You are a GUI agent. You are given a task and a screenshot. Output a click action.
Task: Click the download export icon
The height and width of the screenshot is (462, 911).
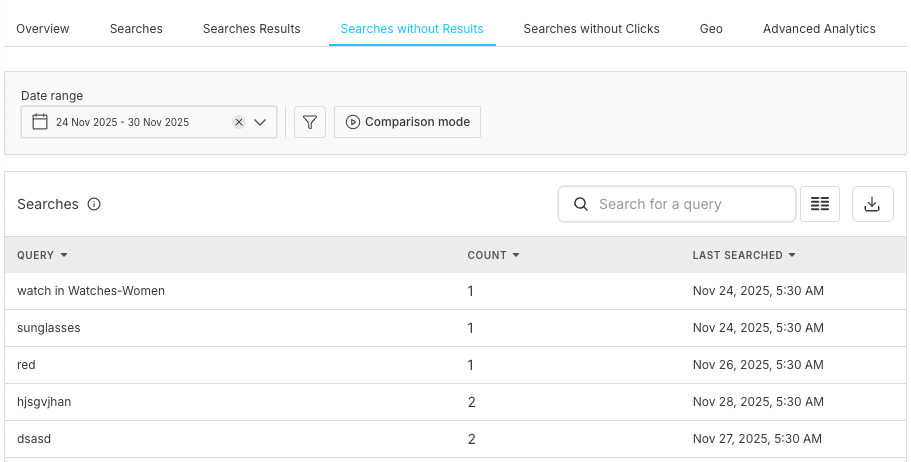[x=872, y=204]
